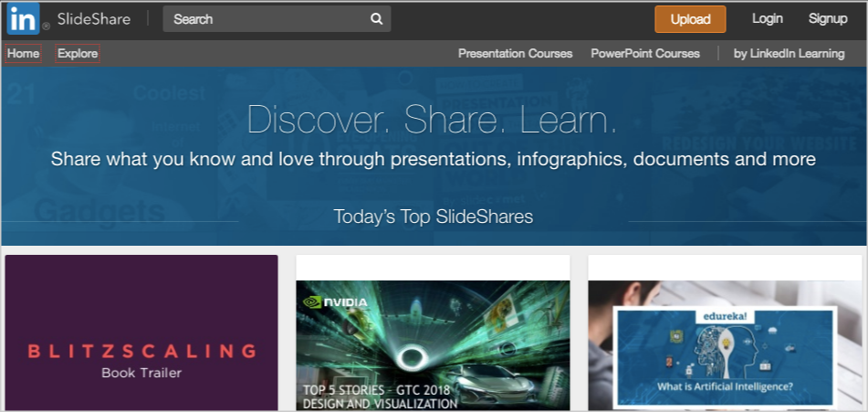Screen dimensions: 868x412
Task: Click the orange Upload button
Action: [x=690, y=19]
